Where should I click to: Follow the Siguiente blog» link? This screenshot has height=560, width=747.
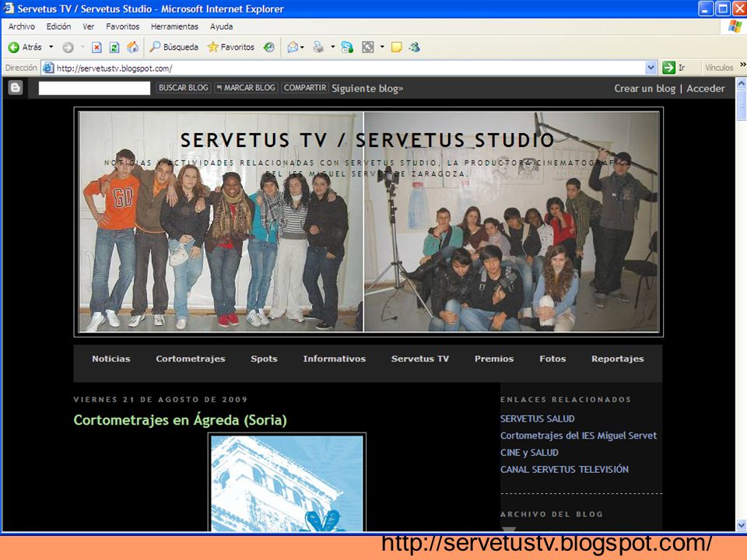(x=367, y=89)
